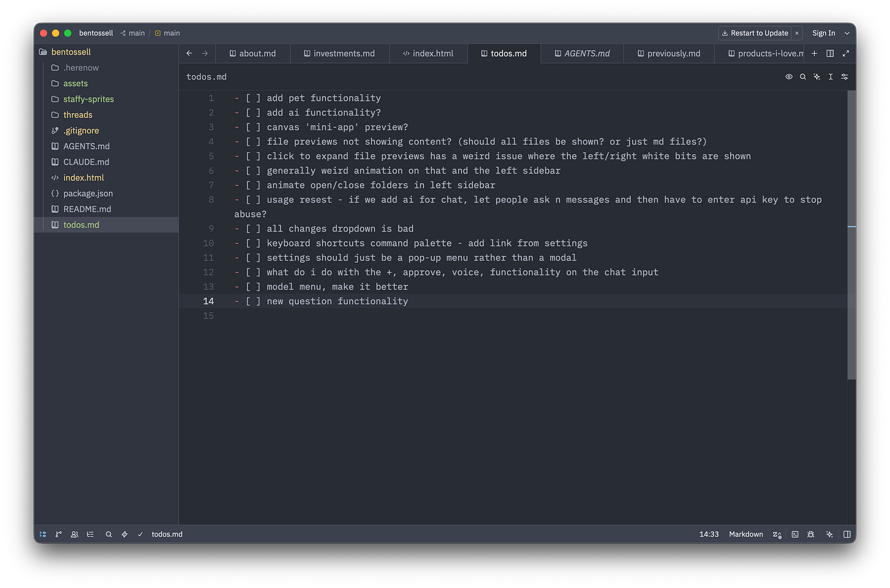Toggle the right dock panel icon
This screenshot has height=588, width=890.
[x=847, y=534]
